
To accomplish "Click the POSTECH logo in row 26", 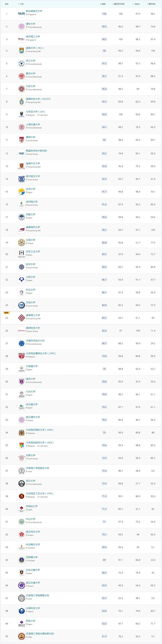I will (x=21, y=331).
